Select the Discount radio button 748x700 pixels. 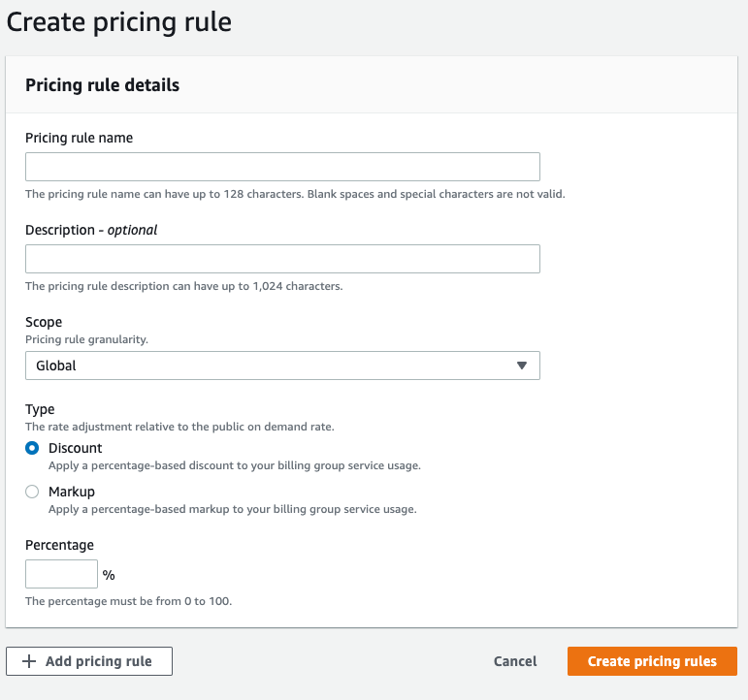tap(32, 448)
